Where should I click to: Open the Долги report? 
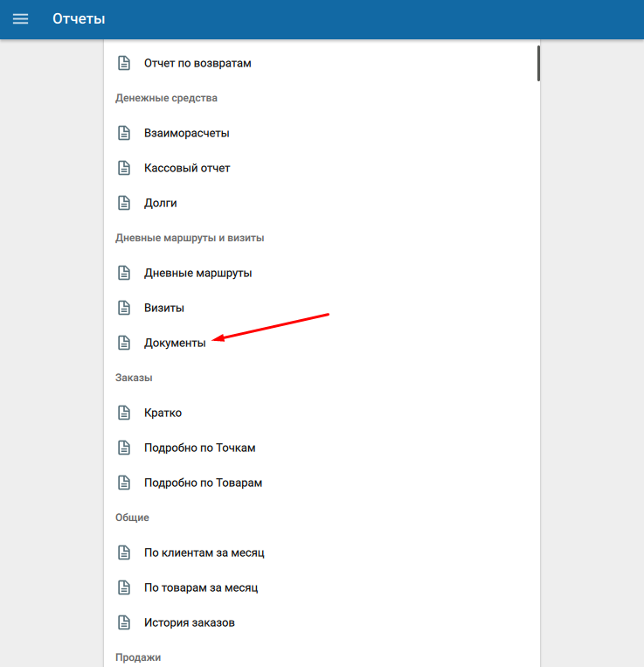[161, 203]
